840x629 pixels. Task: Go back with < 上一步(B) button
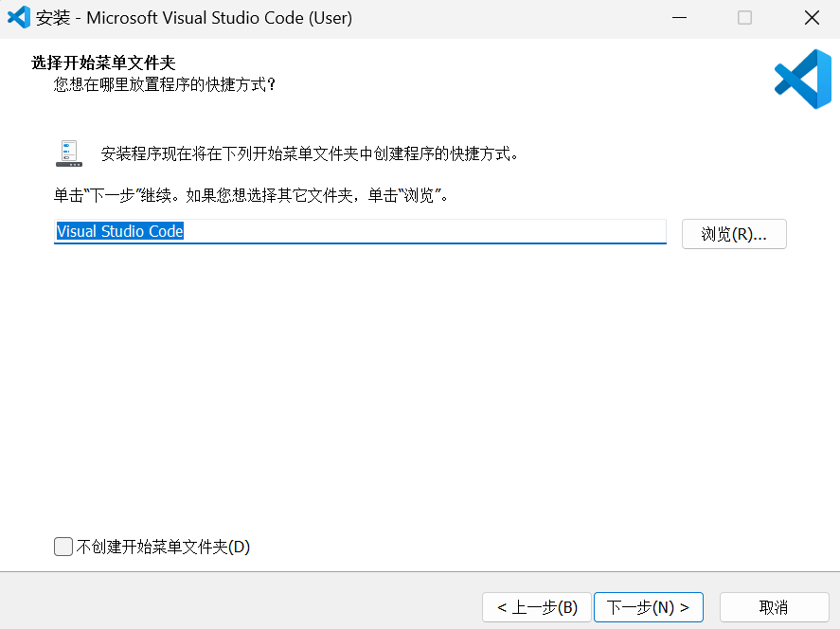(537, 607)
